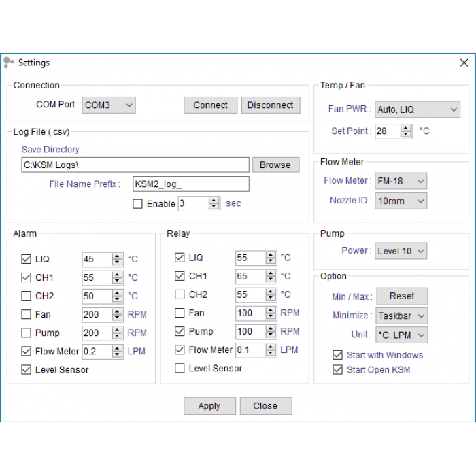Close the Settings window
The width and height of the screenshot is (476, 476).
464,63
